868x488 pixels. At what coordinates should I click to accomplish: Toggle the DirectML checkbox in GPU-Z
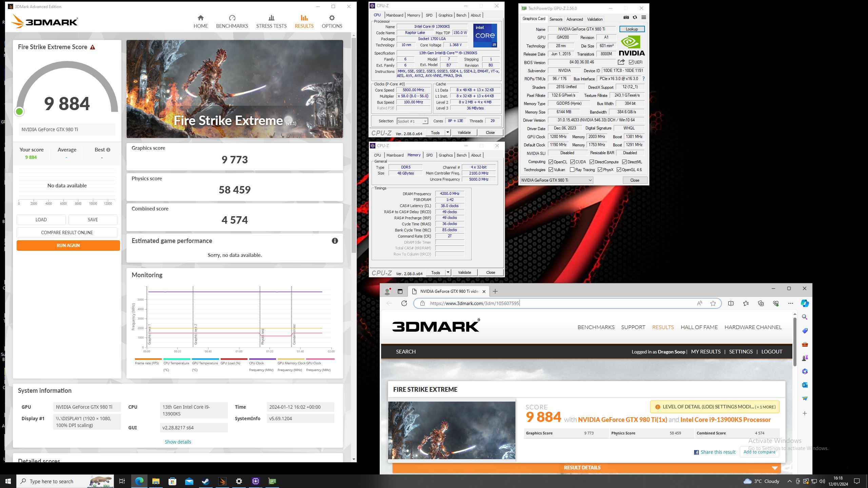coord(625,162)
